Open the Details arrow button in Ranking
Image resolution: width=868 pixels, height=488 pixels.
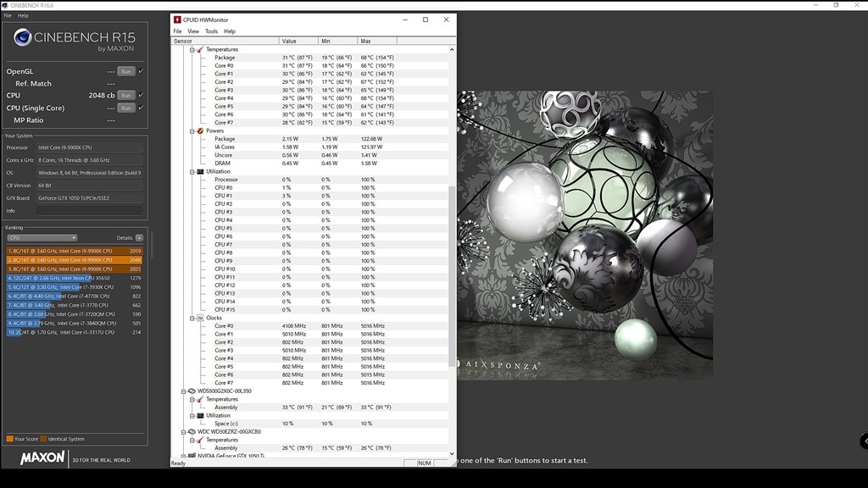click(139, 238)
